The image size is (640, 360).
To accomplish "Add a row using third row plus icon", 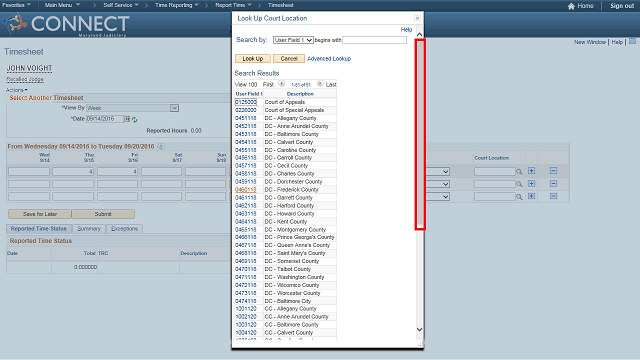I will pyautogui.click(x=531, y=196).
